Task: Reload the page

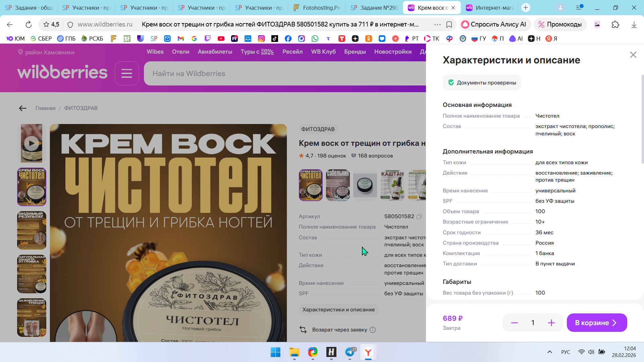Action: click(x=29, y=24)
